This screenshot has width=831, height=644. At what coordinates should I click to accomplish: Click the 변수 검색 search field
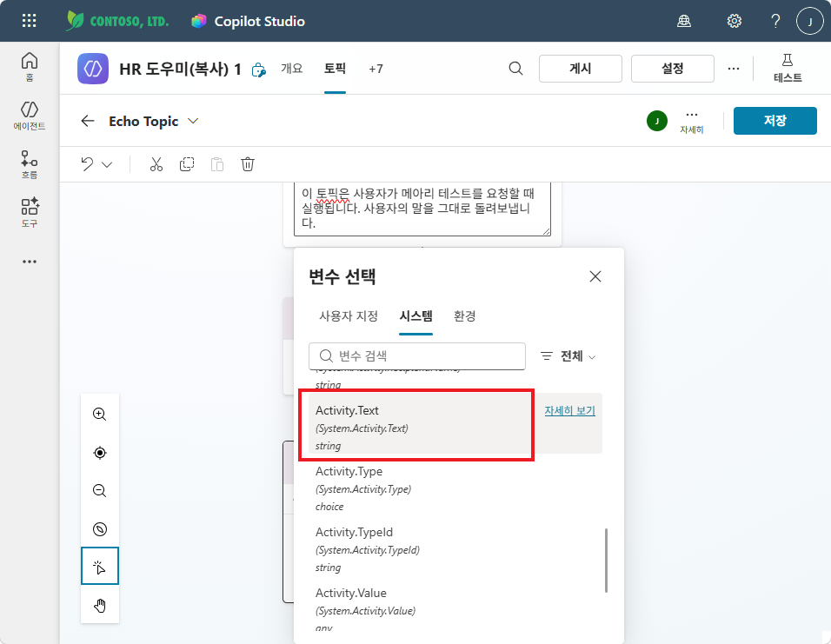(x=417, y=356)
